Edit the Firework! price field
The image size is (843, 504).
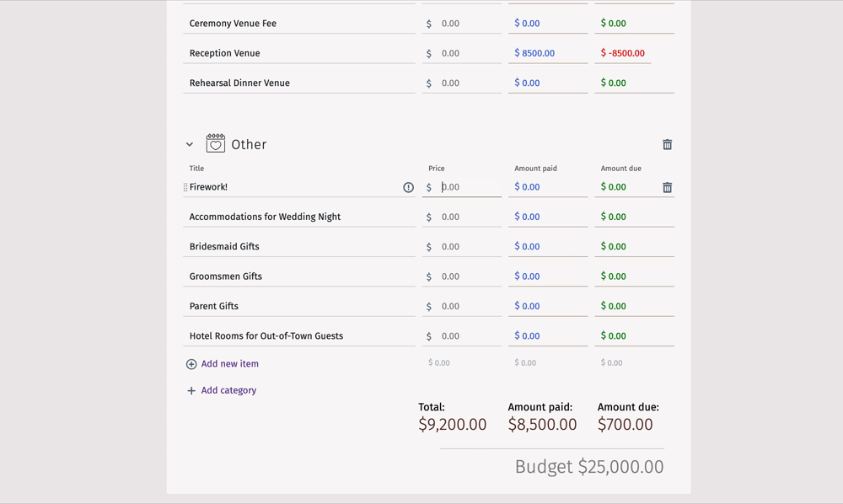[462, 187]
